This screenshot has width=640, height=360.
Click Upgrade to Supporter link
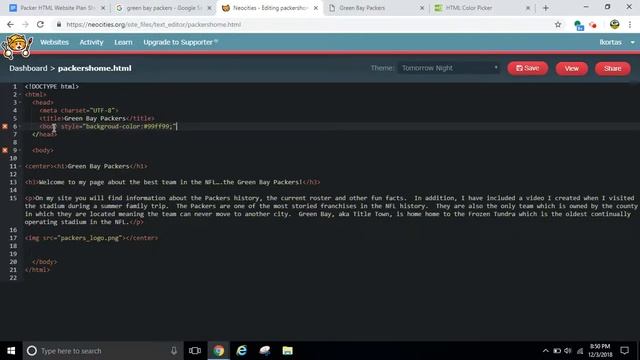pyautogui.click(x=180, y=42)
